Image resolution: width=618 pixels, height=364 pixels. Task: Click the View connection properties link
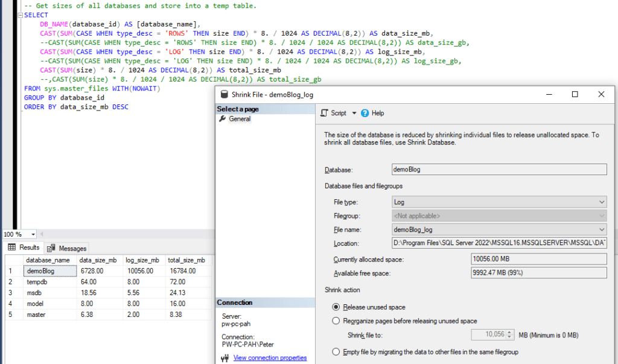tap(270, 357)
